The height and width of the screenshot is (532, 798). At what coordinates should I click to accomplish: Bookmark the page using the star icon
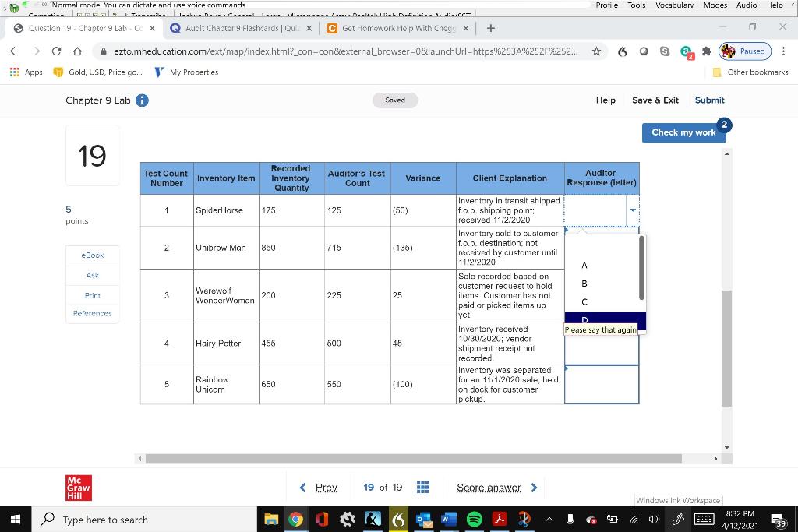coord(595,51)
